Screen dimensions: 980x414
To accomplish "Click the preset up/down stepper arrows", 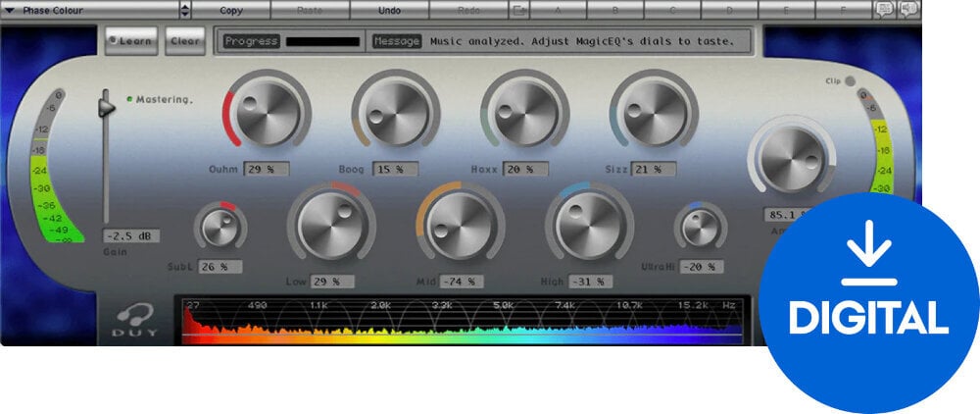I will 185,10.
